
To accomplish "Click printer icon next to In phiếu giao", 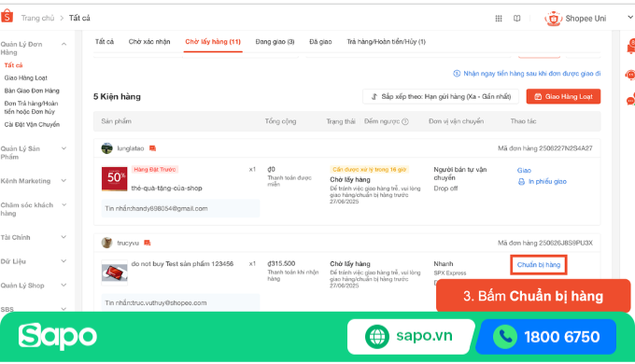I will coord(522,182).
